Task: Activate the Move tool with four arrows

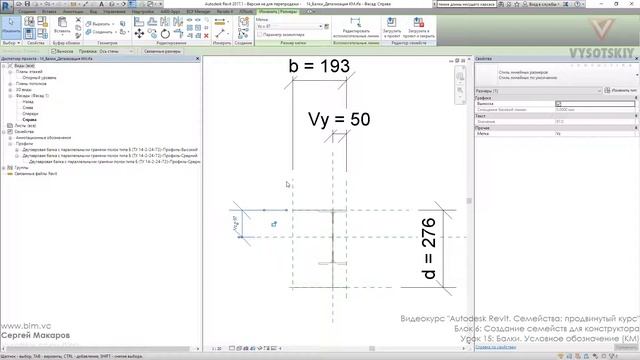Action: tap(139, 33)
